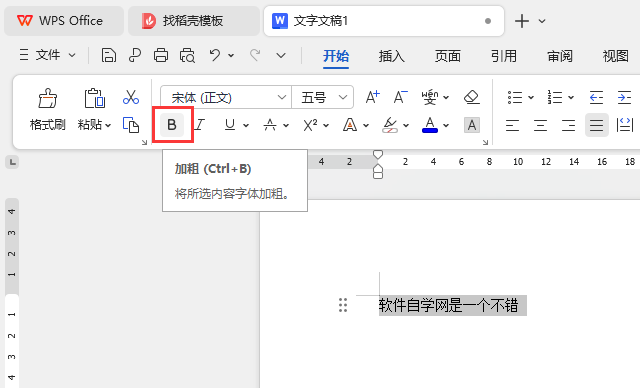Screen dimensions: 640x388
Task: Toggle Italic formatting
Action: coord(200,125)
